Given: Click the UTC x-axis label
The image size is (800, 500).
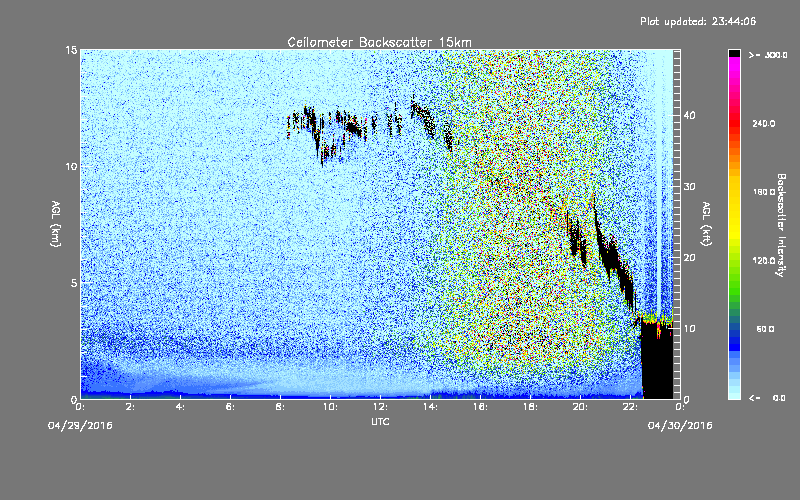Looking at the screenshot, I should (380, 422).
